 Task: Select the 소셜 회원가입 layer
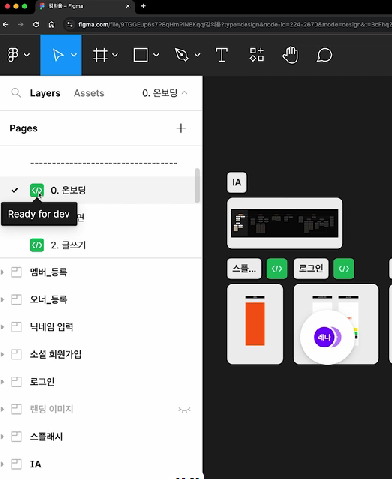(x=100, y=354)
